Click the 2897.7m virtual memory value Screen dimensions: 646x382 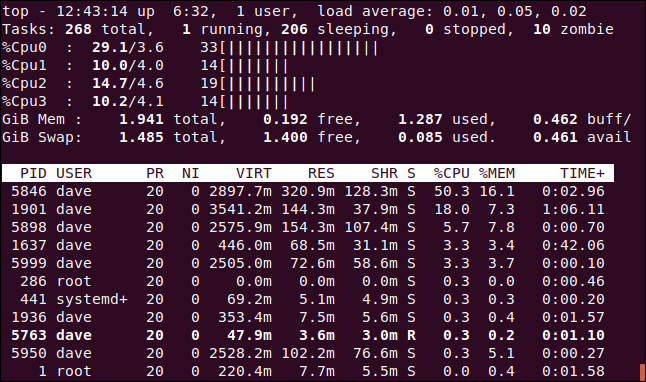pyautogui.click(x=240, y=191)
